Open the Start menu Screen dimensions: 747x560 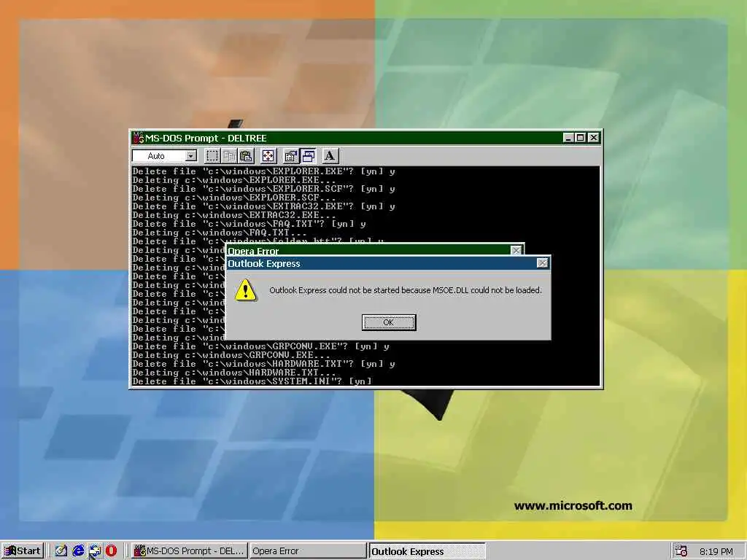click(23, 551)
